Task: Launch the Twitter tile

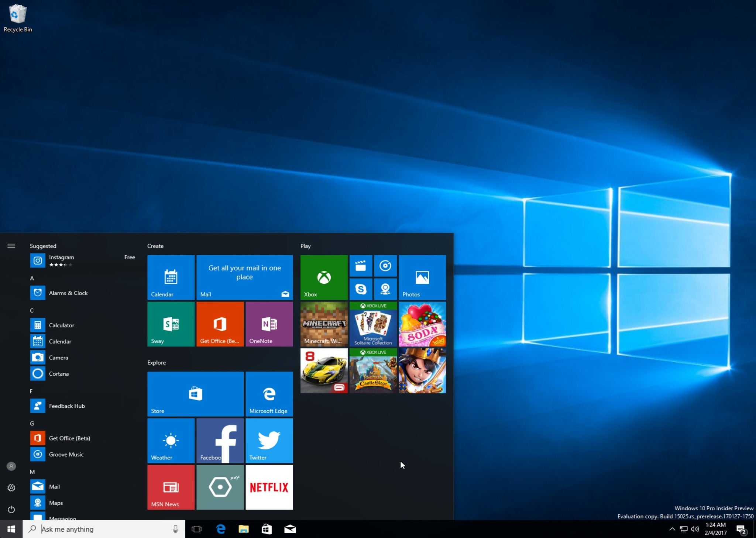Action: pos(269,441)
